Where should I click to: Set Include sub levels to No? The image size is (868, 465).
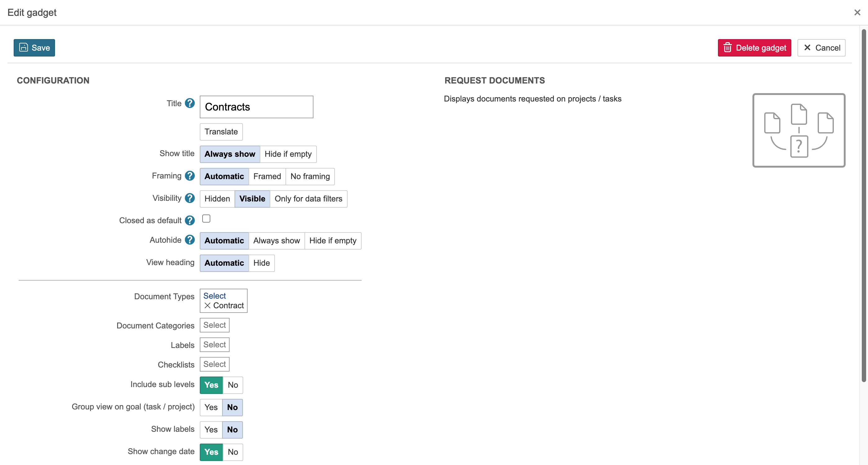(232, 385)
